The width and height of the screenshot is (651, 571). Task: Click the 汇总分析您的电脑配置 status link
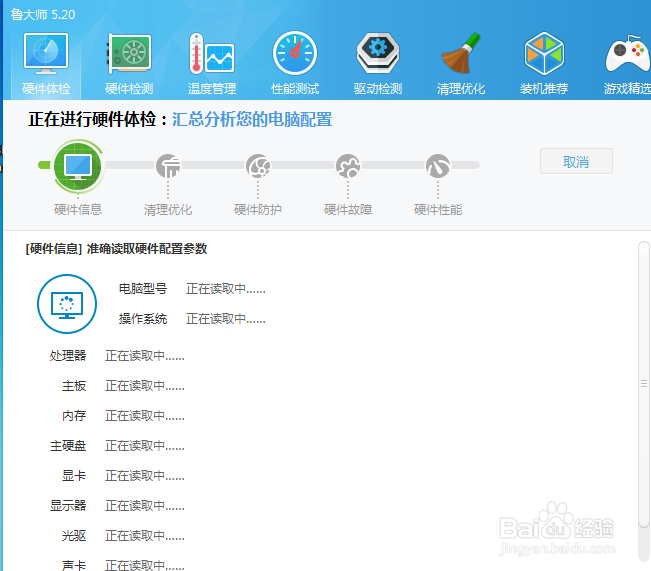coord(252,120)
